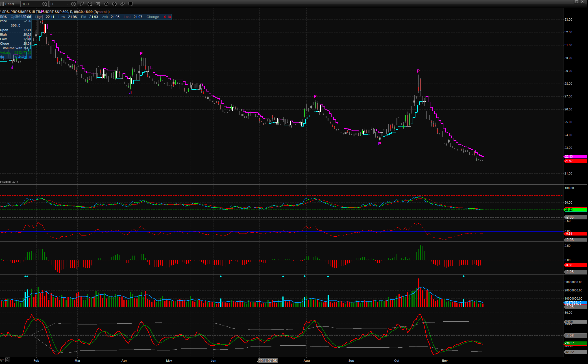Click the Change -0.10 quote field
588x364 pixels.
click(159, 17)
